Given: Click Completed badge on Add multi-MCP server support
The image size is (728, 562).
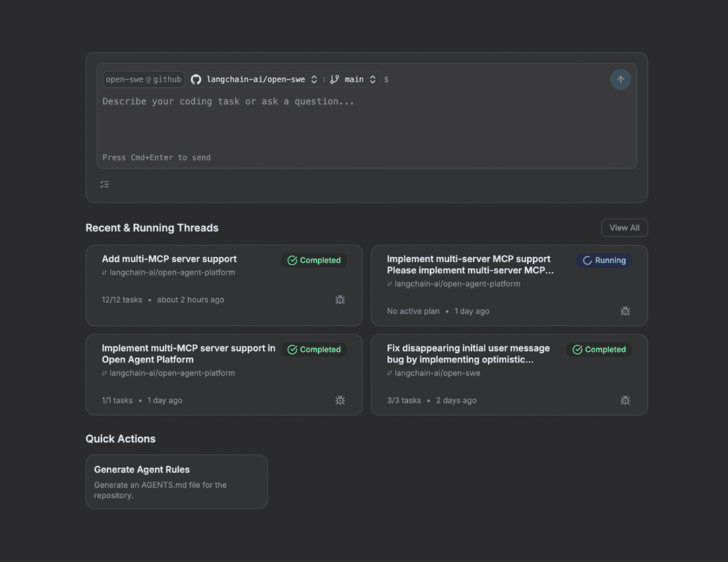Looking at the screenshot, I should (314, 260).
